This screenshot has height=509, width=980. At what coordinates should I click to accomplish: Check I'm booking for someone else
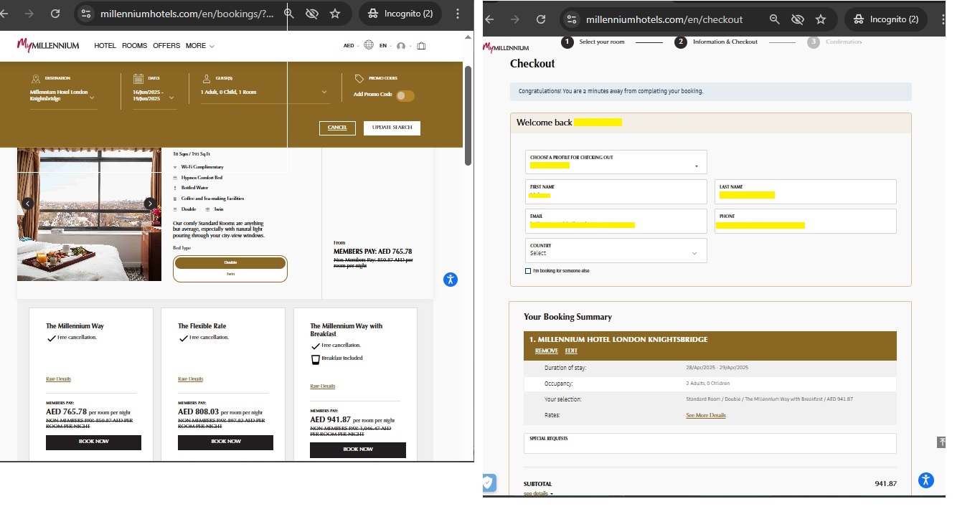pyautogui.click(x=528, y=271)
